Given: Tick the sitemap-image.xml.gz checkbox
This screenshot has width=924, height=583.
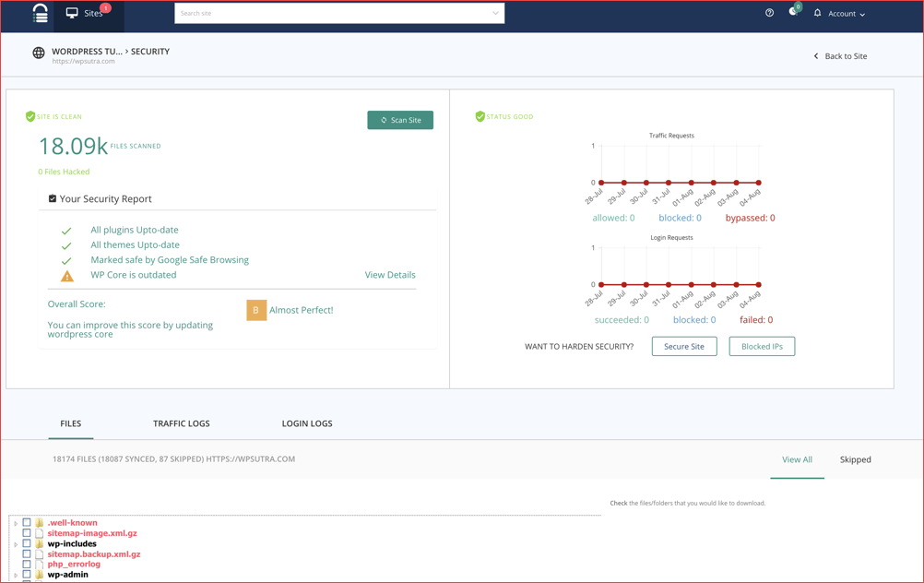Looking at the screenshot, I should tap(27, 533).
